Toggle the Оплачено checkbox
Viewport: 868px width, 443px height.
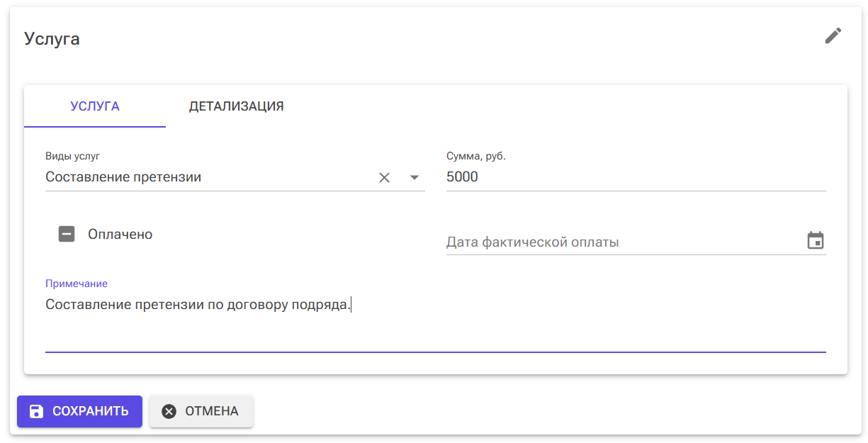tap(67, 234)
